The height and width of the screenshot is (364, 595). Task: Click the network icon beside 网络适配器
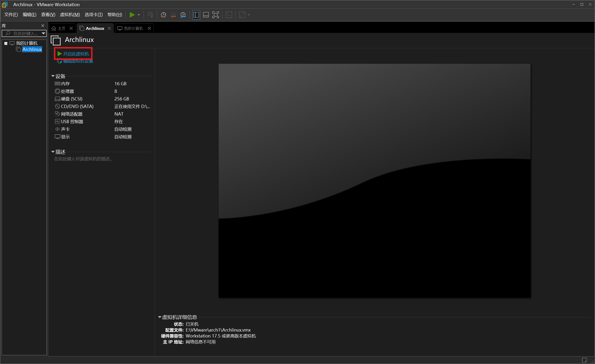(x=58, y=114)
